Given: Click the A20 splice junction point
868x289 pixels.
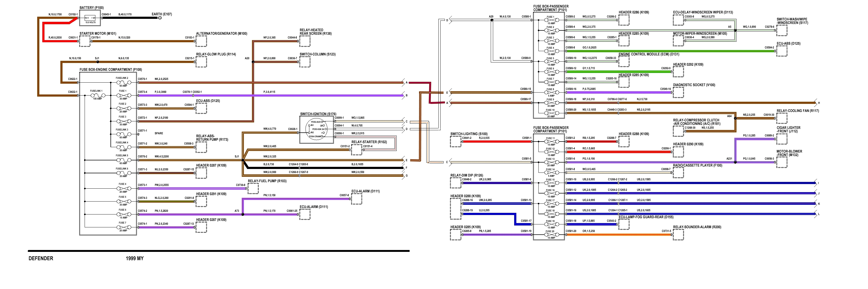Looking at the screenshot, I should tap(253, 62).
